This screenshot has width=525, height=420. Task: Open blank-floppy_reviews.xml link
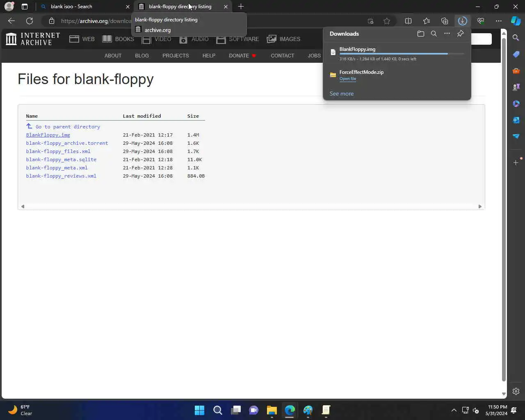(61, 176)
